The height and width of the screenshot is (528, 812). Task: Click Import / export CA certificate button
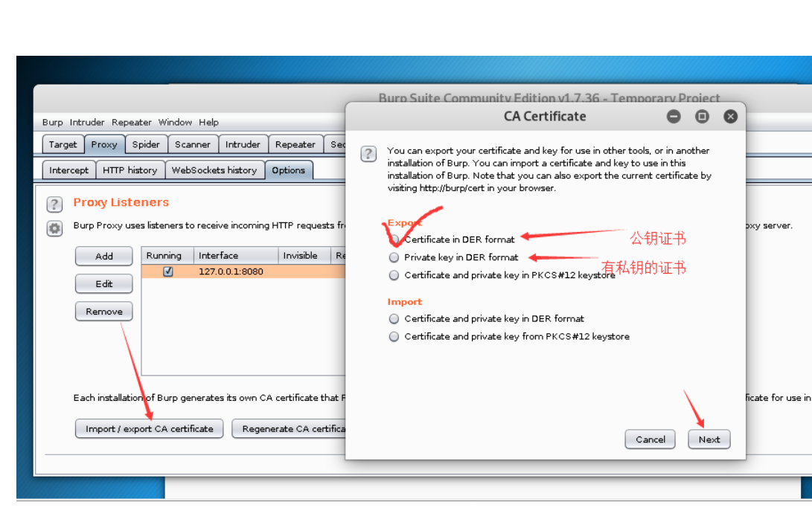pos(149,428)
